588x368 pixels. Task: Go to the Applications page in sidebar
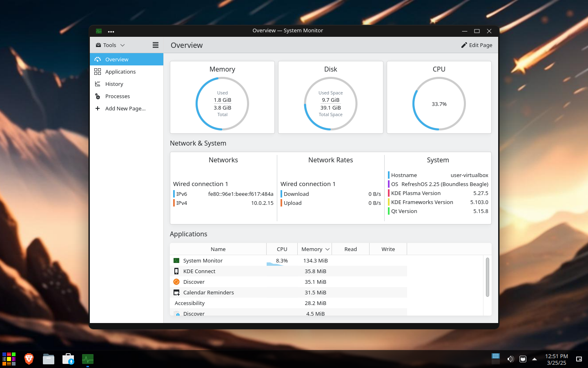tap(127, 72)
